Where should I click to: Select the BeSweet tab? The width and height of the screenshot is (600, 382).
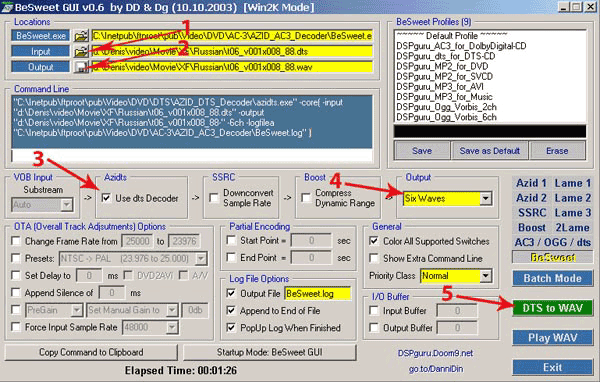[553, 257]
